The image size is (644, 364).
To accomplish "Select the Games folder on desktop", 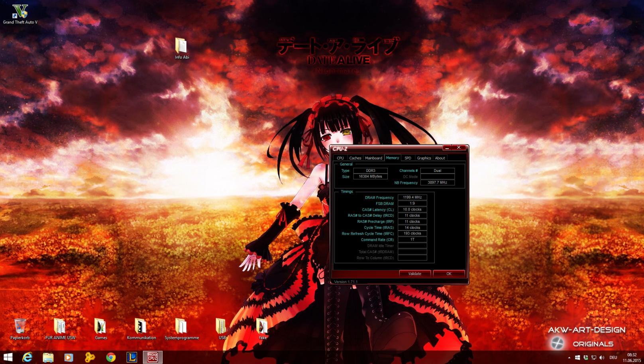I will click(x=101, y=329).
